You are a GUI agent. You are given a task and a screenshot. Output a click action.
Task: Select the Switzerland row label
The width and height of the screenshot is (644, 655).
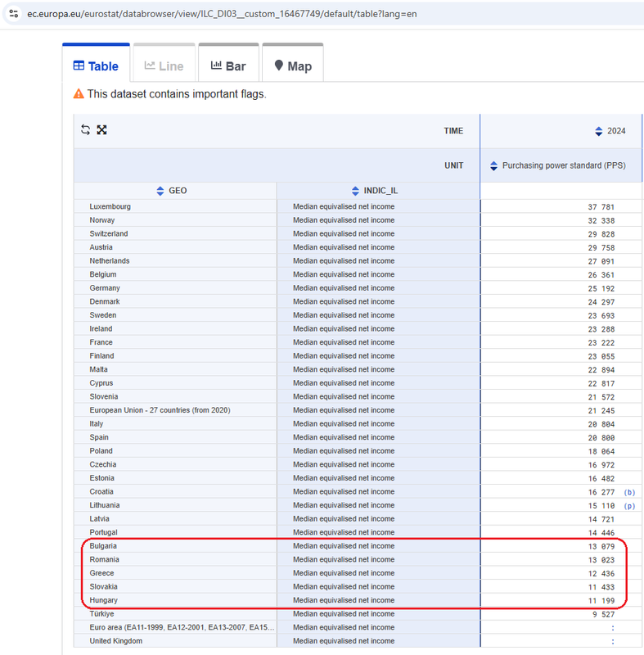pos(109,233)
